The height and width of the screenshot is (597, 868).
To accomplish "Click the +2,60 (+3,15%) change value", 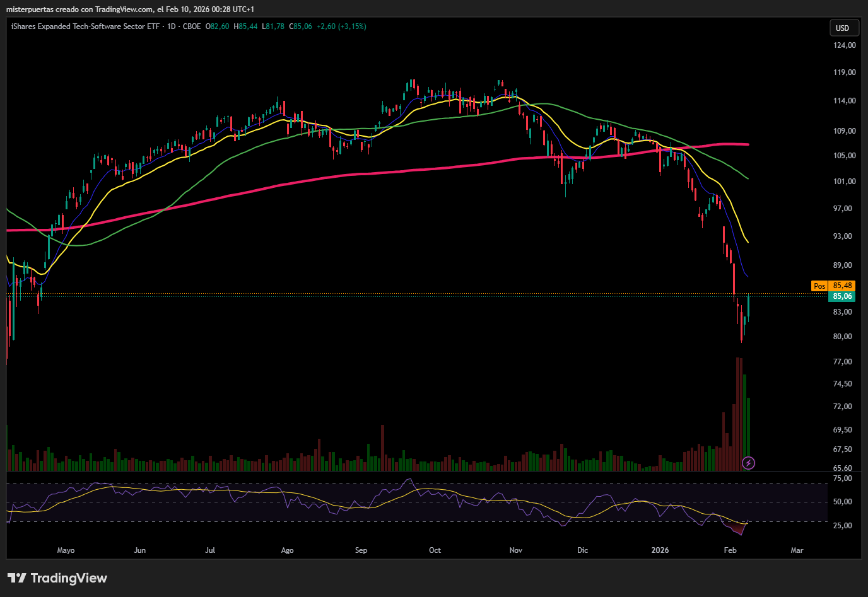I will [341, 26].
